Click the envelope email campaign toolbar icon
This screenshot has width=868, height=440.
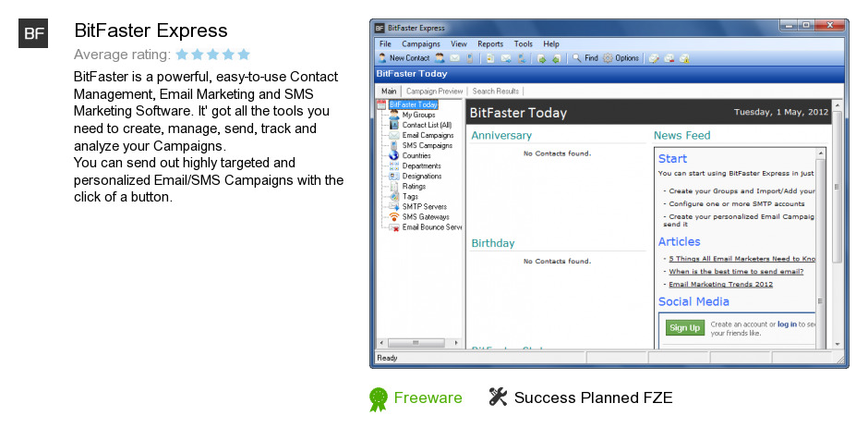click(x=455, y=57)
